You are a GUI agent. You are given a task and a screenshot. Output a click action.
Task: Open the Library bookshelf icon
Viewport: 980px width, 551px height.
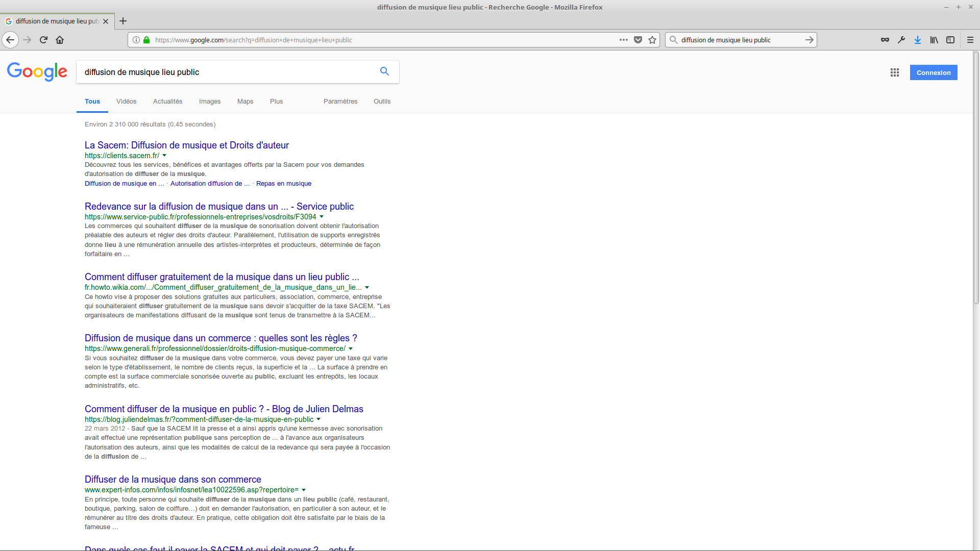click(934, 40)
